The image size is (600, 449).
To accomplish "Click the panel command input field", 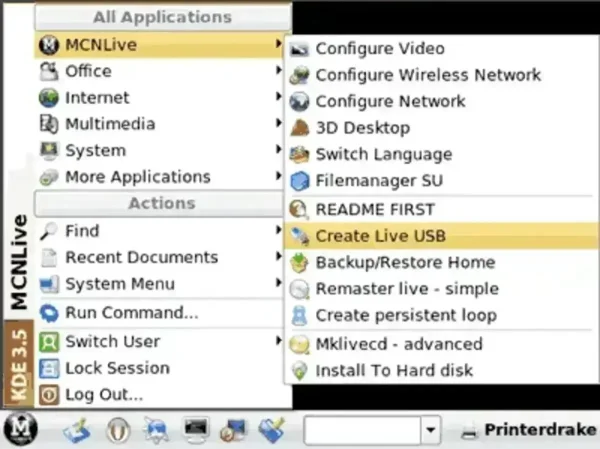I will (x=363, y=430).
